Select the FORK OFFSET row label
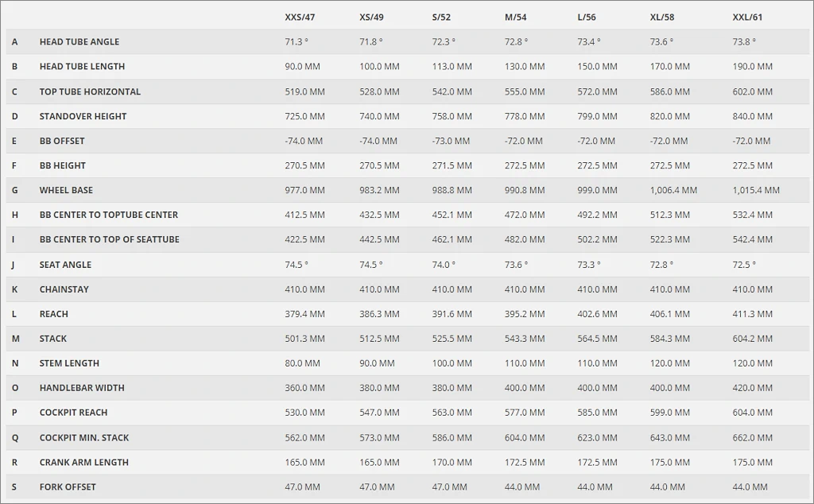 coord(68,487)
